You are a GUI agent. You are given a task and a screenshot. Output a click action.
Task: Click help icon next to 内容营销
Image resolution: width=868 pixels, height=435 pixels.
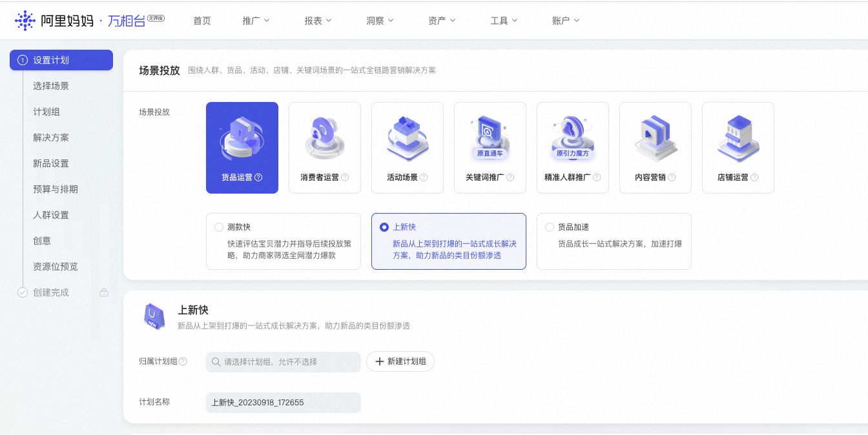(x=672, y=177)
